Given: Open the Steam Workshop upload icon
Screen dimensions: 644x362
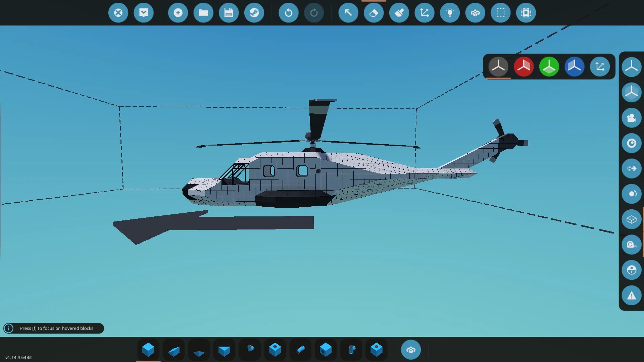Looking at the screenshot, I should click(x=254, y=13).
